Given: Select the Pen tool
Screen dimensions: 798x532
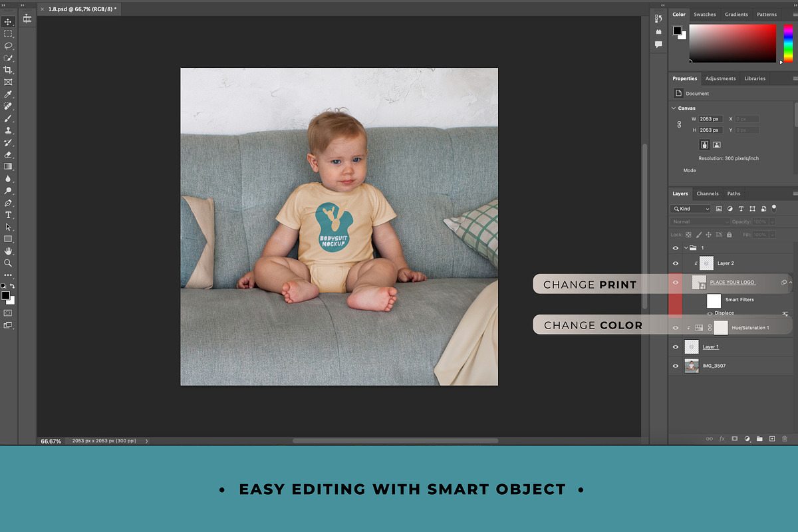Looking at the screenshot, I should tap(9, 203).
